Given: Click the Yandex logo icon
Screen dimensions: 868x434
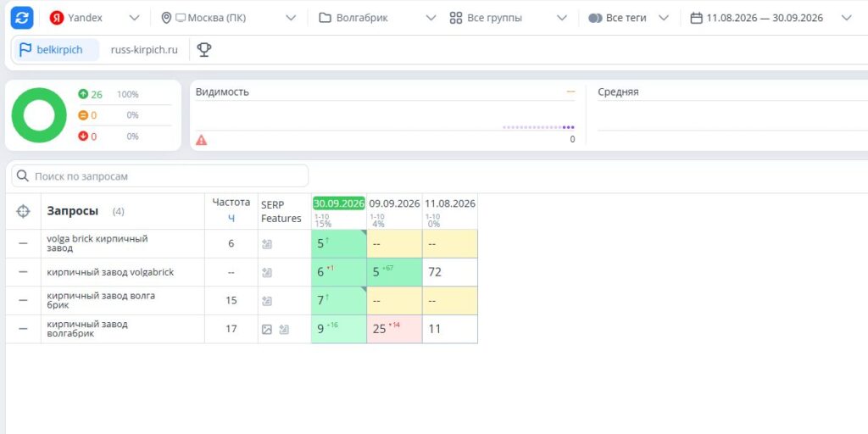Looking at the screenshot, I should pyautogui.click(x=57, y=18).
